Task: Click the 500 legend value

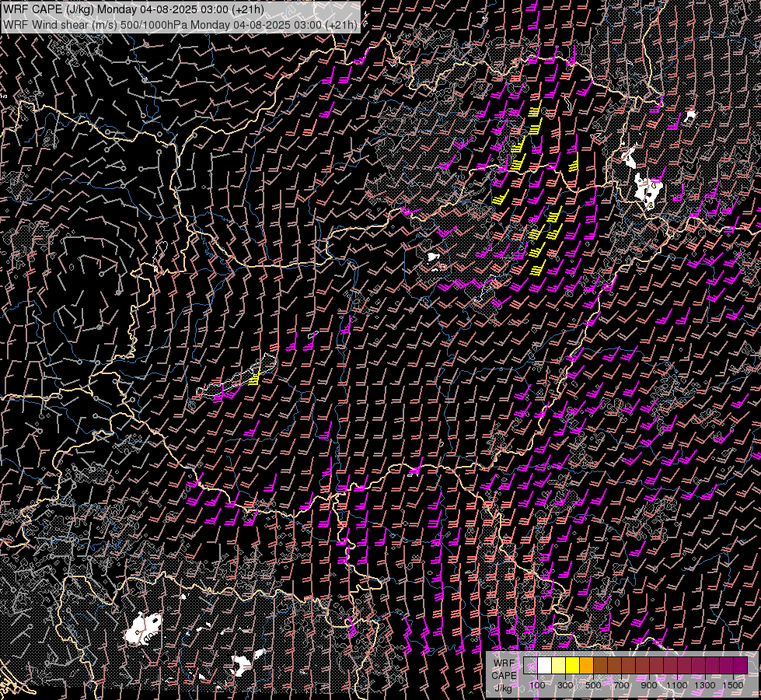Action: pos(593,685)
